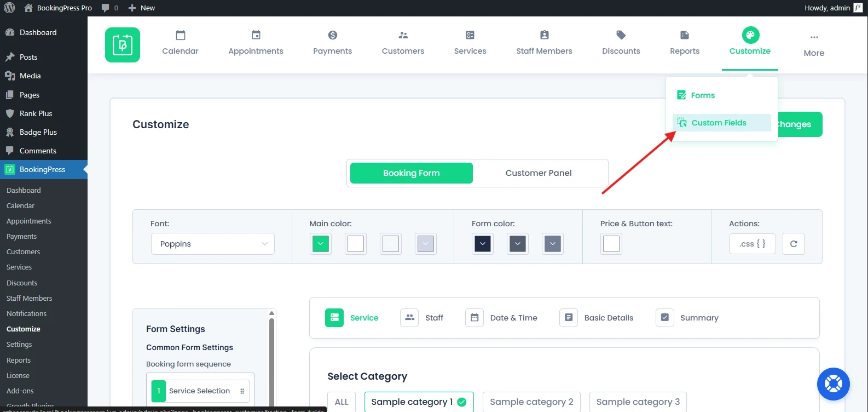Click the Basic Details step icon
The height and width of the screenshot is (412, 868).
[569, 318]
